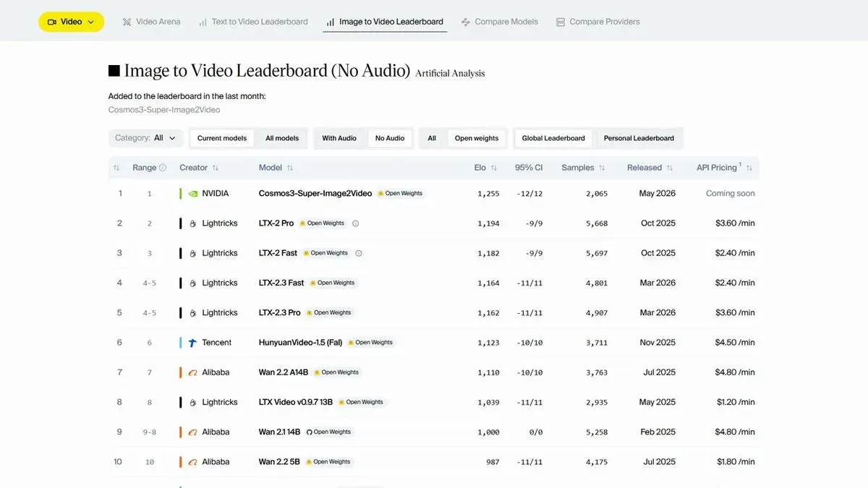This screenshot has width=868, height=488.
Task: Open Compare Models tab
Action: click(500, 22)
